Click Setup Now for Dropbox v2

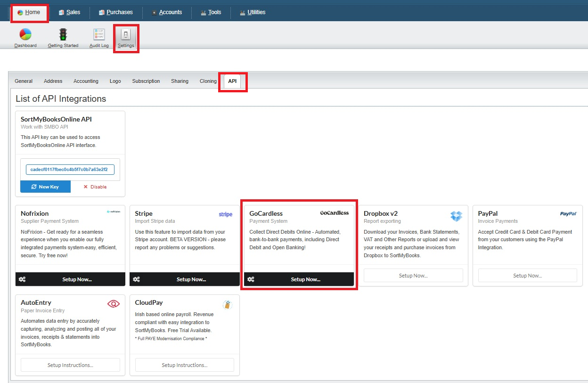click(x=413, y=276)
